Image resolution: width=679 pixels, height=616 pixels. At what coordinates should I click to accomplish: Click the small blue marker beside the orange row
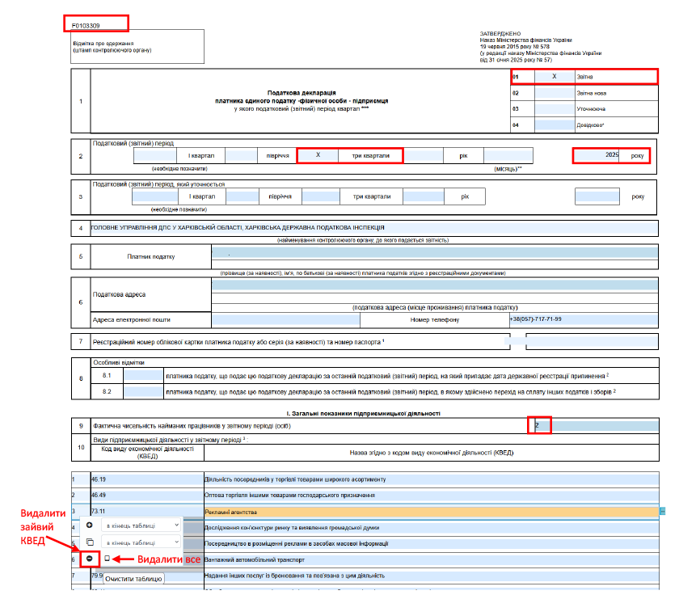[662, 512]
